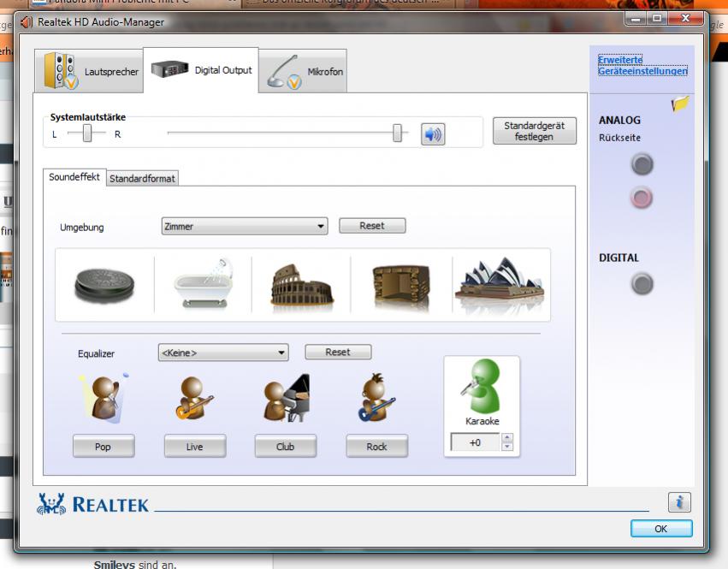Image resolution: width=728 pixels, height=569 pixels.
Task: Increase Karaoke key with up arrow
Action: tap(507, 437)
